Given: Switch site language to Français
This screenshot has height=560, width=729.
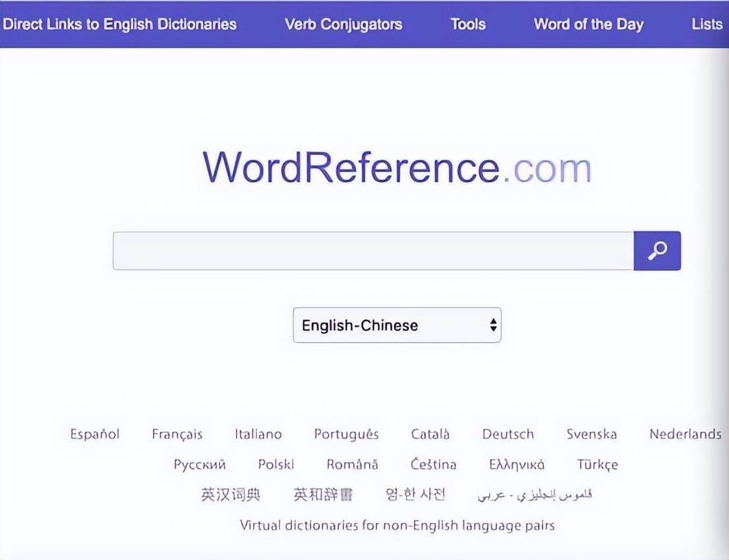Looking at the screenshot, I should pos(177,434).
